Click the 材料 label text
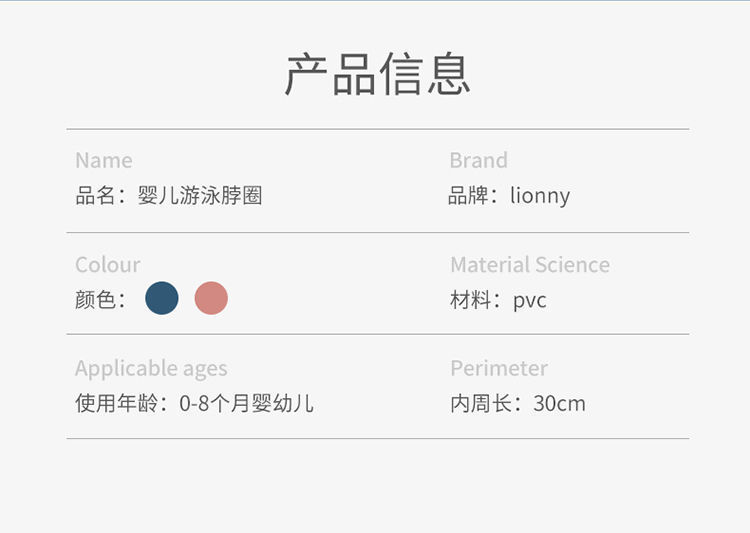This screenshot has height=533, width=750. pos(469,300)
